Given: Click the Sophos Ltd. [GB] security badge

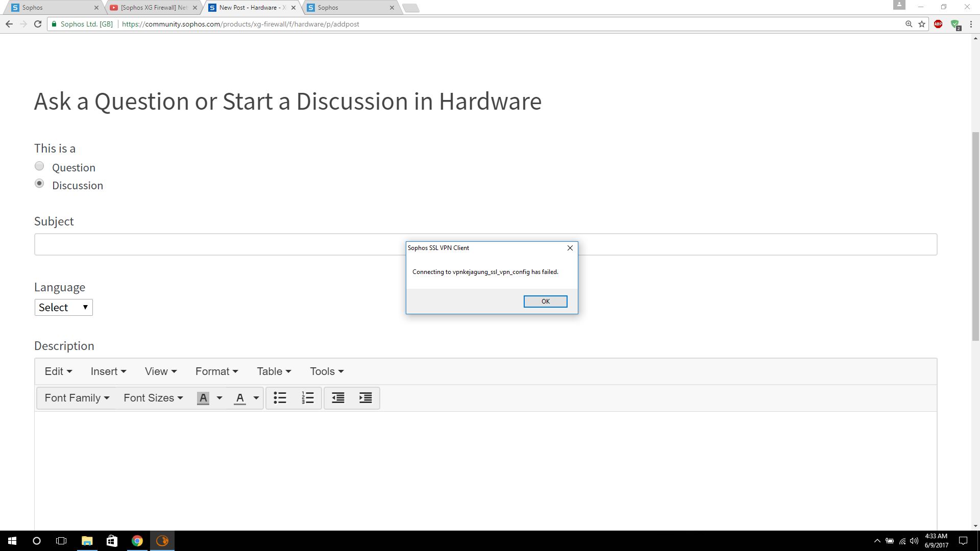Looking at the screenshot, I should pyautogui.click(x=82, y=24).
